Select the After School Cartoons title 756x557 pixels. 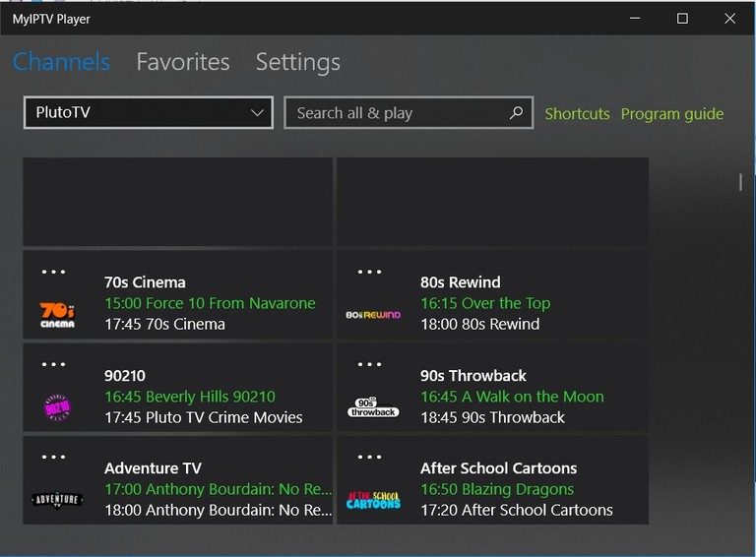[498, 467]
